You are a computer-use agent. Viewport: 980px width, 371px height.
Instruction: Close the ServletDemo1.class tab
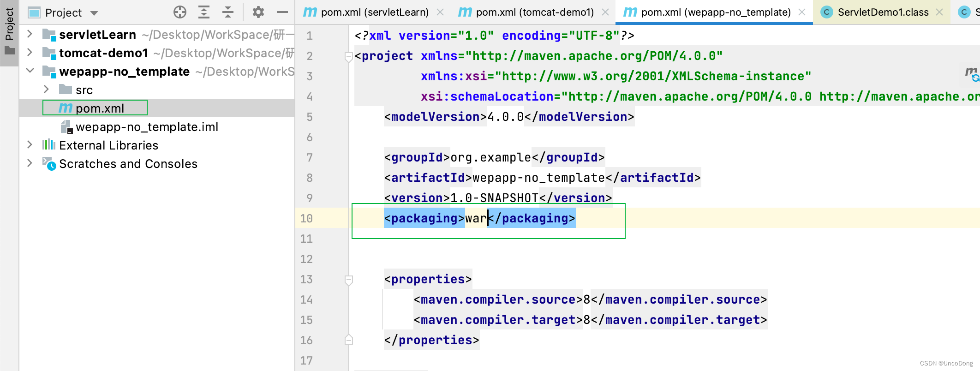pyautogui.click(x=939, y=12)
